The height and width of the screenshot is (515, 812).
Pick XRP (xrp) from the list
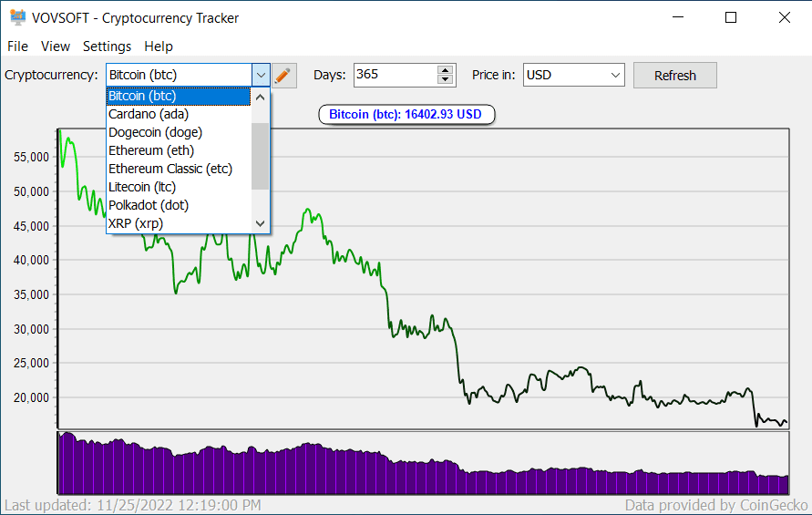click(179, 223)
